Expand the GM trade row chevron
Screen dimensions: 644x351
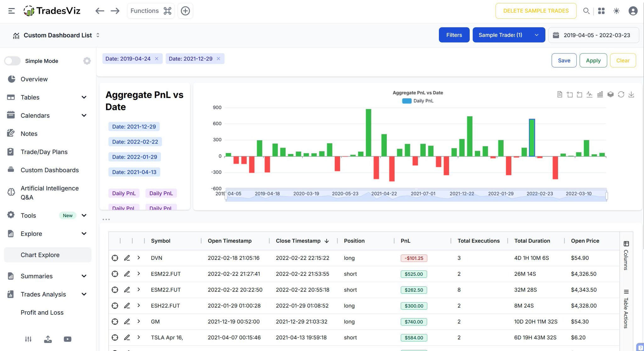pos(139,321)
